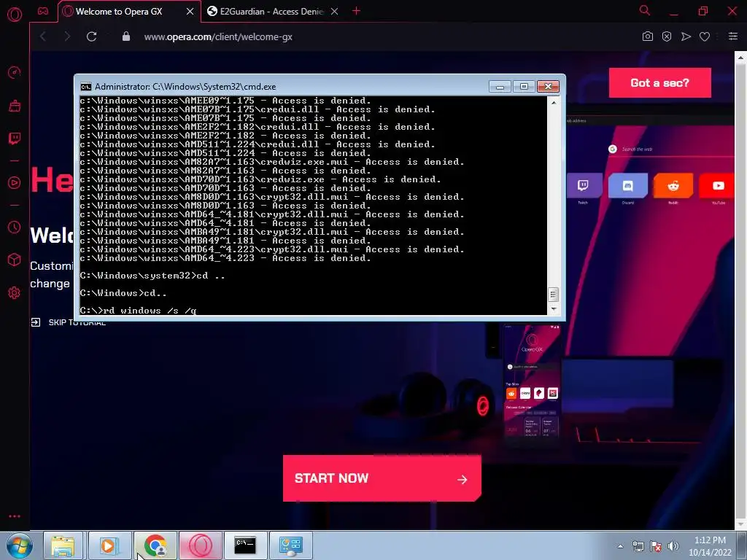Click the 'C:\Windows>cd..' line in cmd

pyautogui.click(x=123, y=293)
